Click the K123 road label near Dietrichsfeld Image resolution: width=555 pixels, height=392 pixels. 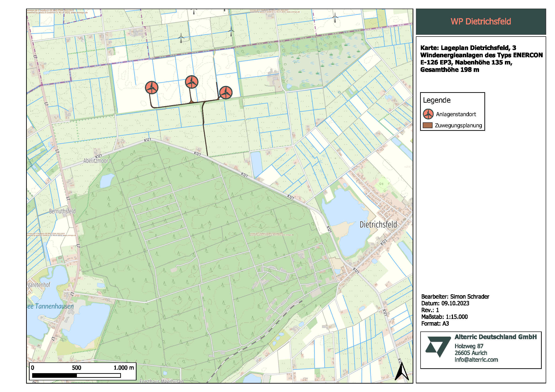384,242
